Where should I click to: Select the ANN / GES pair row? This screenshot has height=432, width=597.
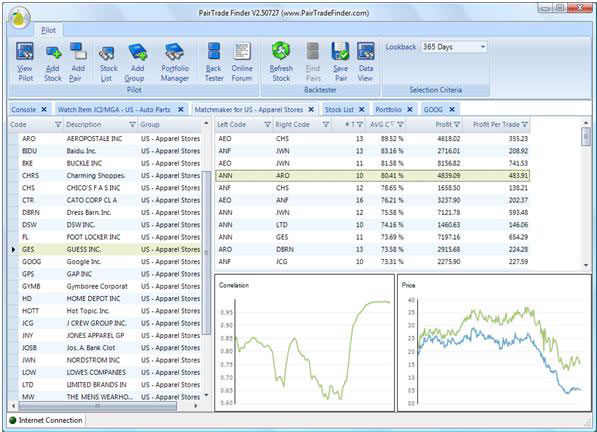(x=372, y=237)
